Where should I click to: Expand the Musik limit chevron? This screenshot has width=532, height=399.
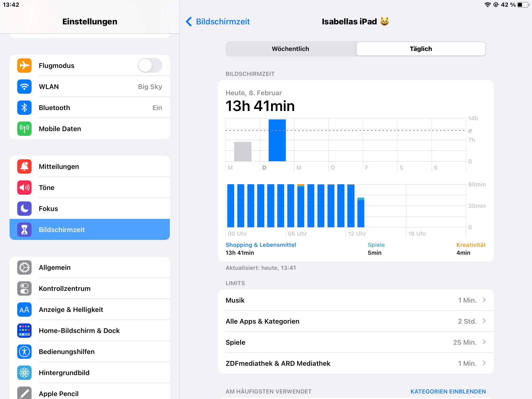coord(484,300)
